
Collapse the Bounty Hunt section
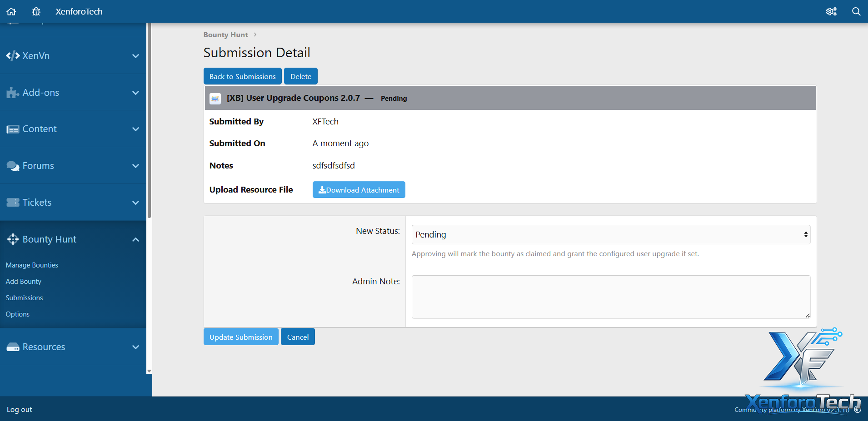(135, 239)
